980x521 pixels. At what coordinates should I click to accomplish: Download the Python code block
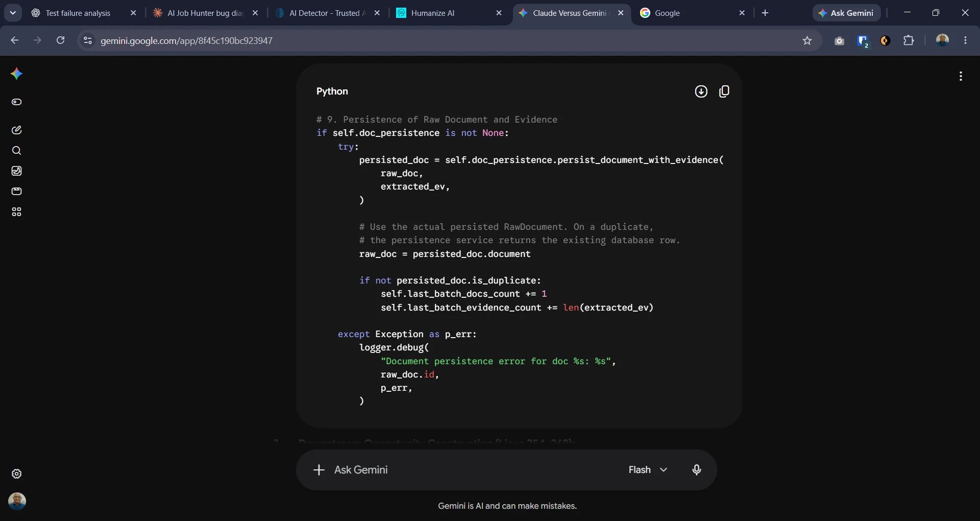tap(701, 91)
